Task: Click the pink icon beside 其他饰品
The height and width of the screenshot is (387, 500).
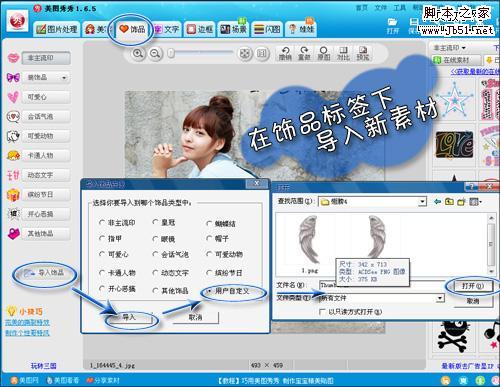Action: coord(13,234)
